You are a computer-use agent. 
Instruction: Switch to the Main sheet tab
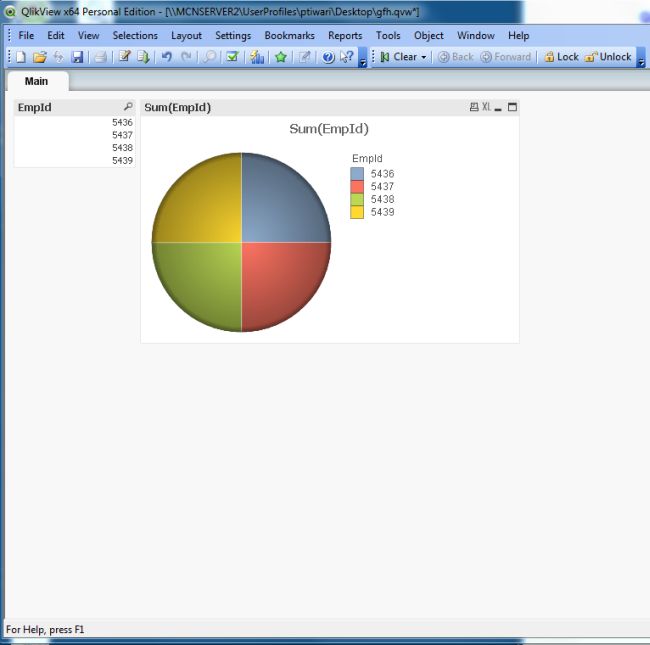(x=36, y=81)
